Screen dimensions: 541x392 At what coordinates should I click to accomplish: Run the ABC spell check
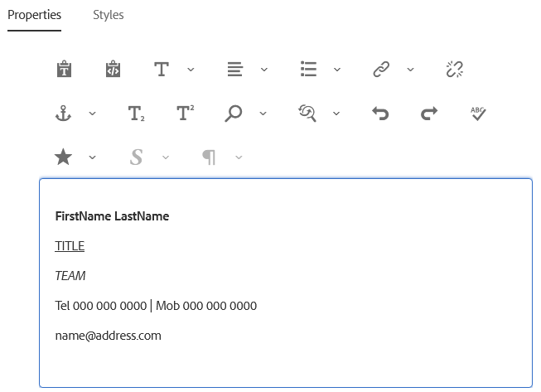pyautogui.click(x=478, y=114)
